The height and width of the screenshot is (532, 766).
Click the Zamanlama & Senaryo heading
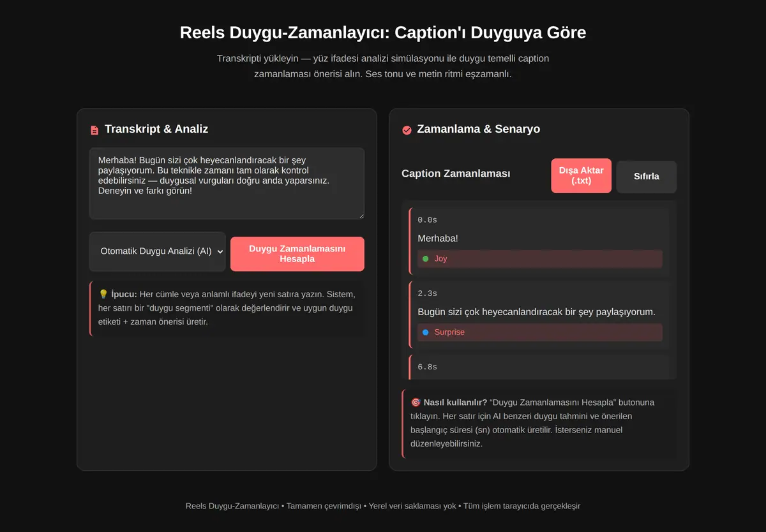click(478, 129)
